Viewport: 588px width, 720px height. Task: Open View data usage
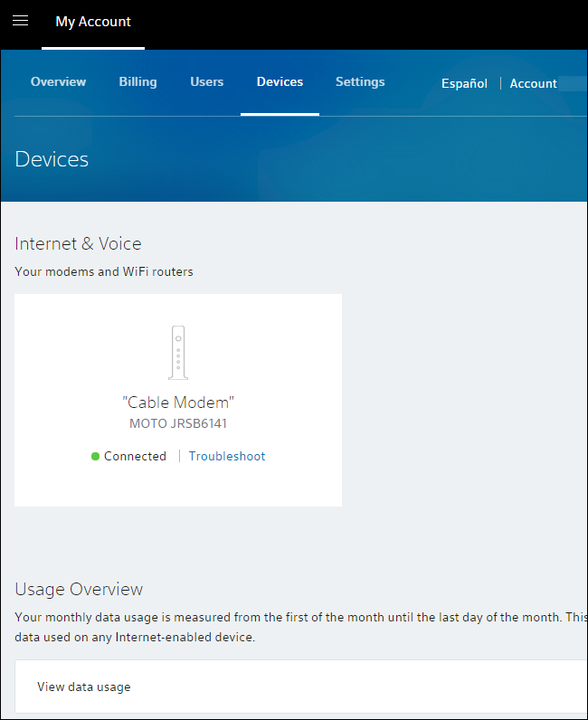[84, 687]
